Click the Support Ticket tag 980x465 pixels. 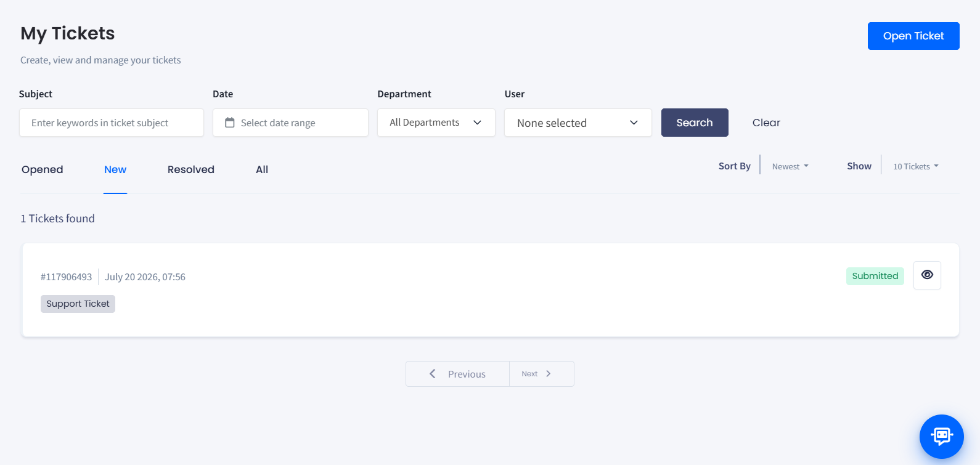(x=78, y=304)
